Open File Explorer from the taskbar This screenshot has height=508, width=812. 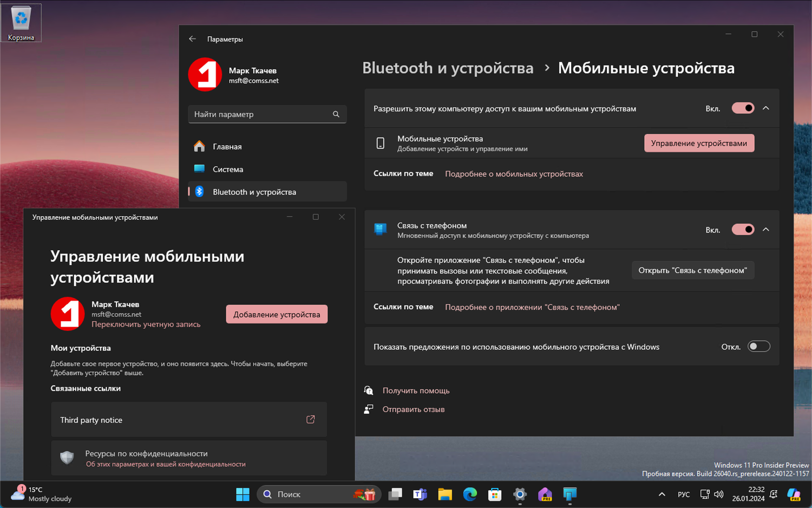pyautogui.click(x=445, y=494)
